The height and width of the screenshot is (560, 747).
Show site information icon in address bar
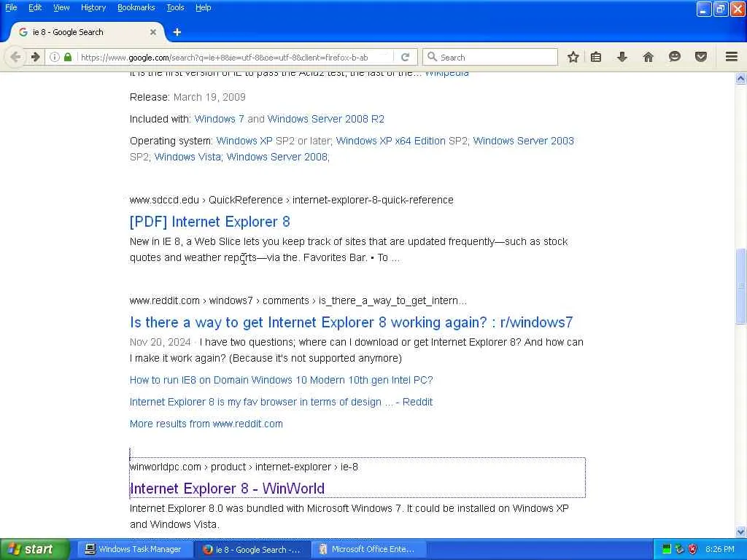pos(55,57)
